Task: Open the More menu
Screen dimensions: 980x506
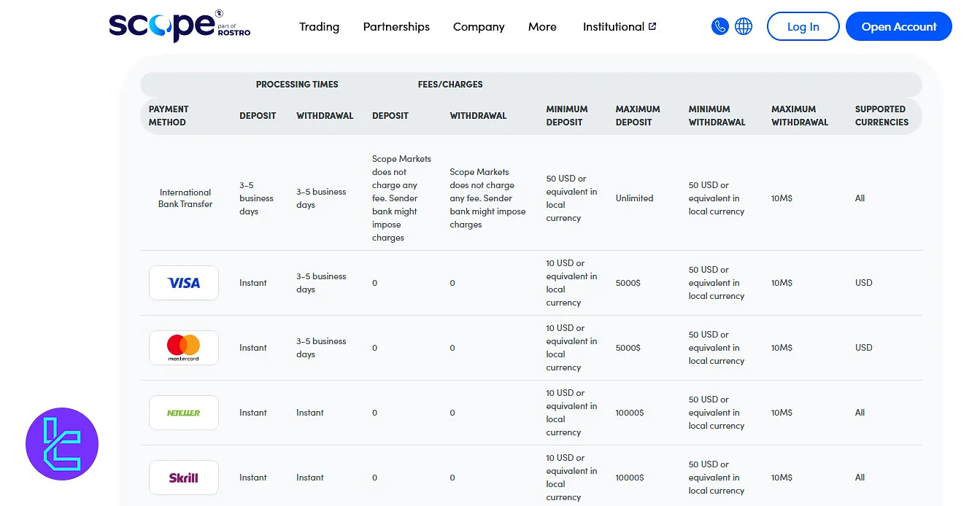Action: [542, 27]
